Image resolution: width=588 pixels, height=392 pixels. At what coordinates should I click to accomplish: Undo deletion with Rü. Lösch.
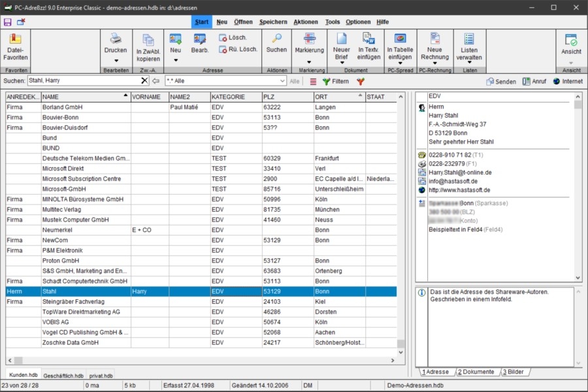click(x=238, y=49)
